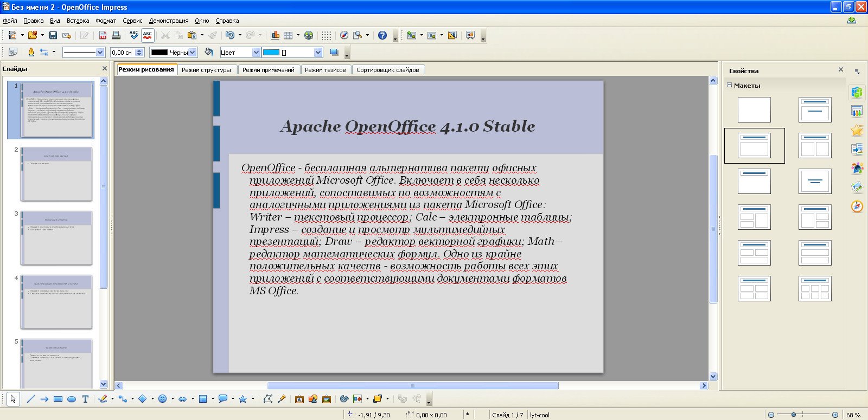The width and height of the screenshot is (868, 420).
Task: Open OpenOffice Help (question mark)
Action: 382,35
